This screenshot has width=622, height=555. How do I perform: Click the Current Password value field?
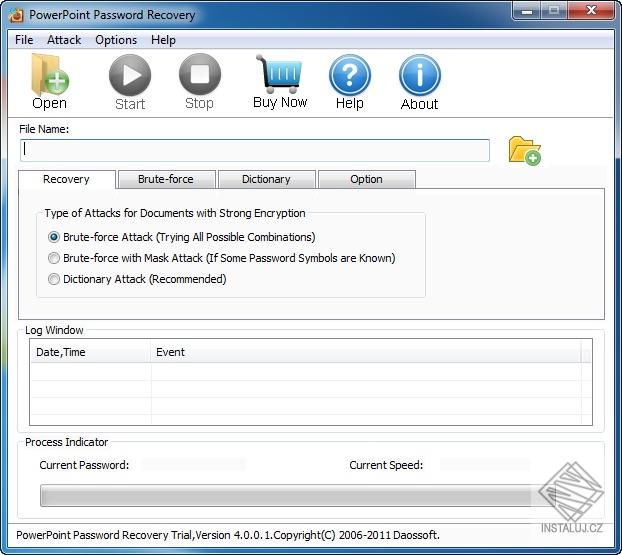[x=194, y=465]
